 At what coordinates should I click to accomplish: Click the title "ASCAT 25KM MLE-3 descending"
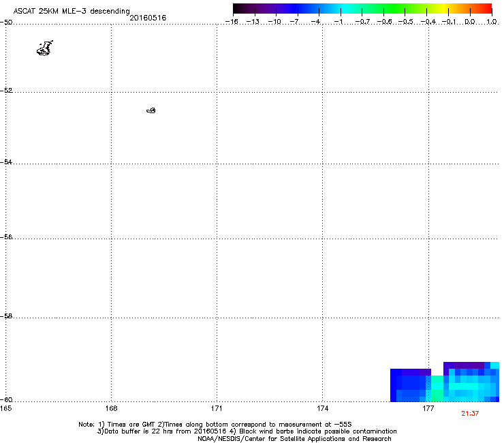72,11
